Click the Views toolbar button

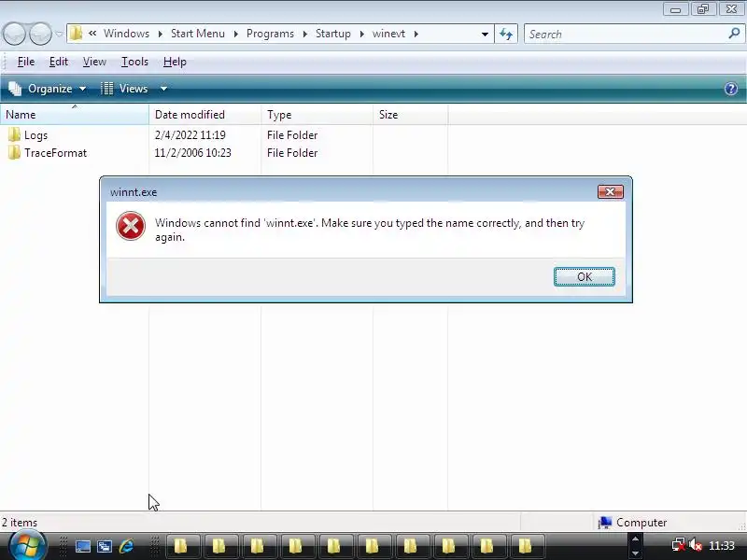pyautogui.click(x=126, y=89)
